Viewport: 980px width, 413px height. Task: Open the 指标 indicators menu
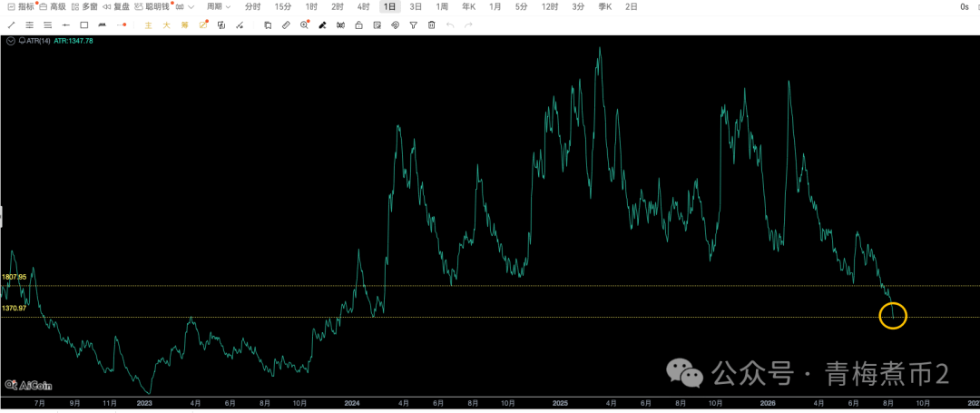pos(21,7)
